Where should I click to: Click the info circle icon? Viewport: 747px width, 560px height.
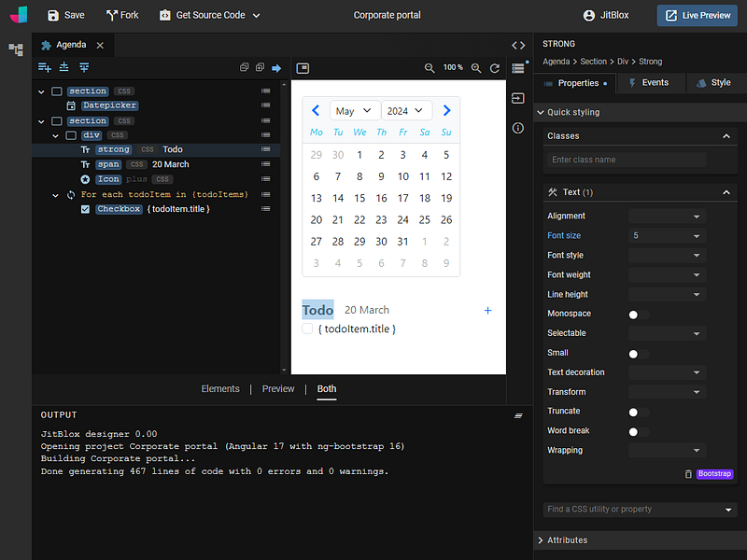click(518, 128)
